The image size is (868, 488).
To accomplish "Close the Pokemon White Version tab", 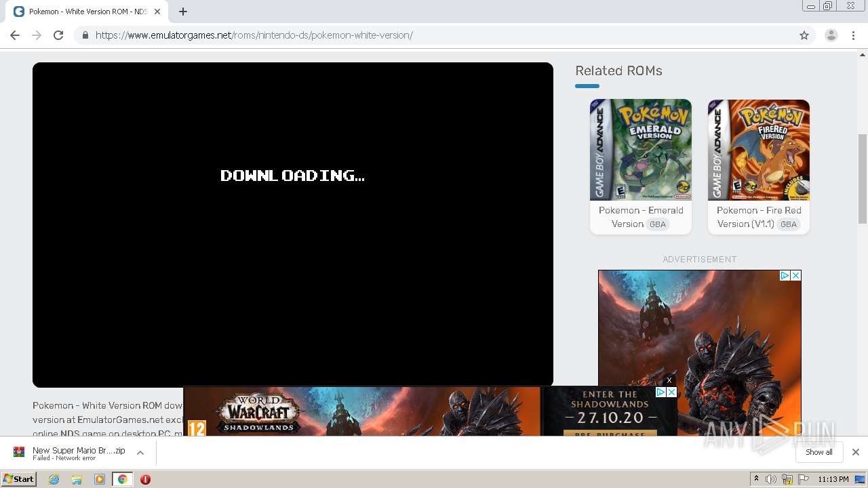I will (157, 12).
